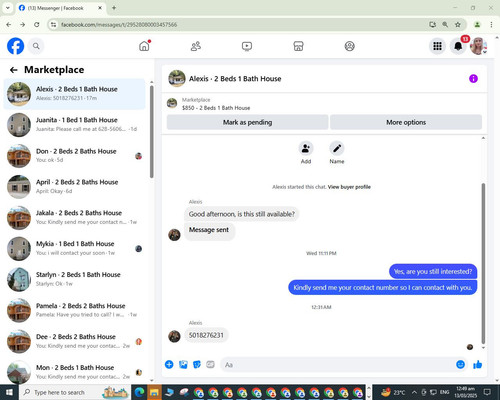Image resolution: width=500 pixels, height=400 pixels.
Task: Click the Add people icon
Action: coord(306,149)
